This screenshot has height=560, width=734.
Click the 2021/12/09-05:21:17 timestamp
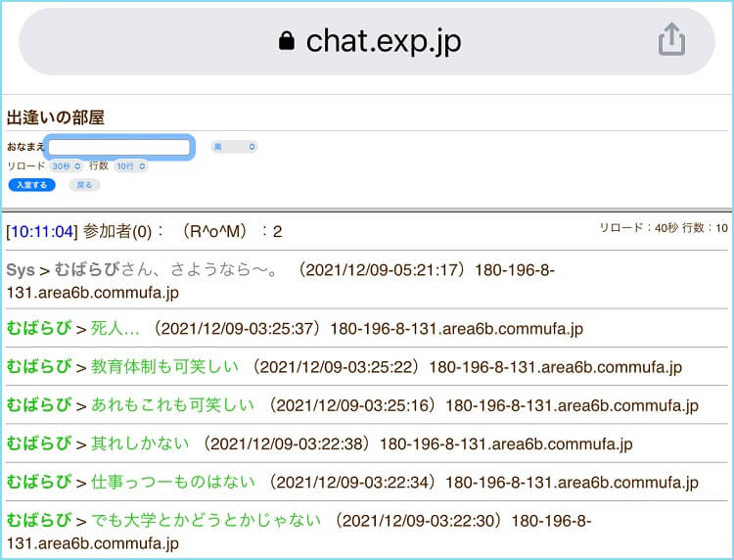pos(381,270)
